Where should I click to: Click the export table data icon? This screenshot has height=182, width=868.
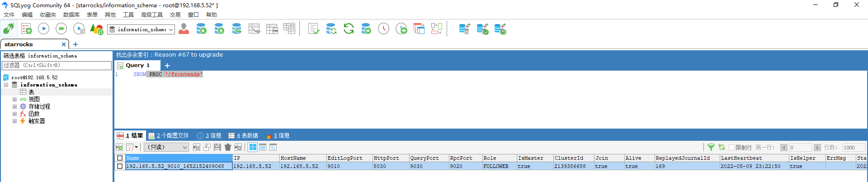[255, 29]
